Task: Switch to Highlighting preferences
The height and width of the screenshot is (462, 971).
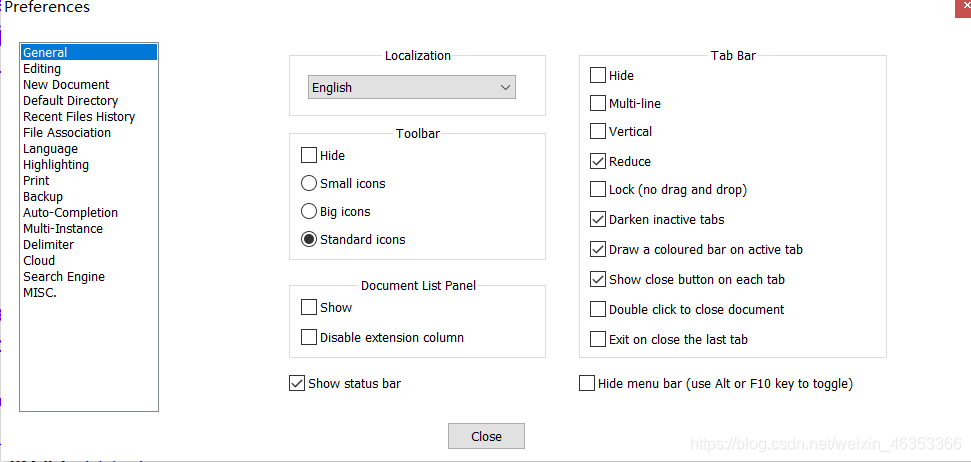Action: tap(56, 165)
